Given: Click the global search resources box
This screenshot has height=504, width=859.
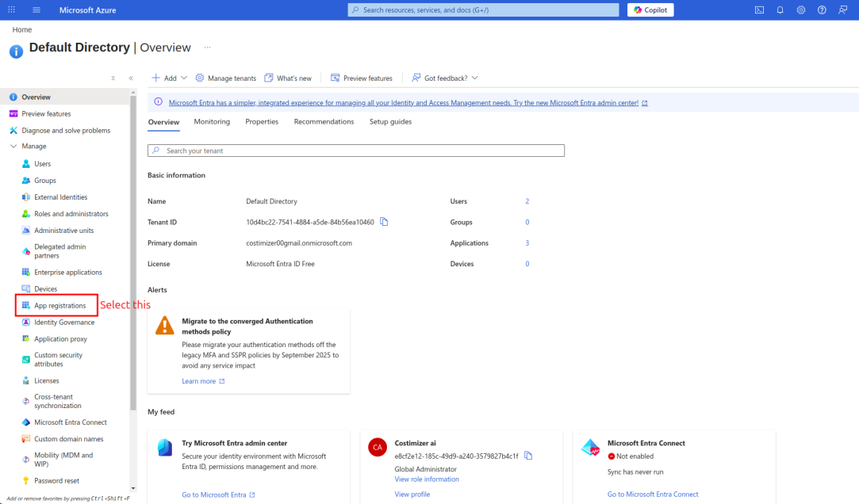Looking at the screenshot, I should (483, 10).
